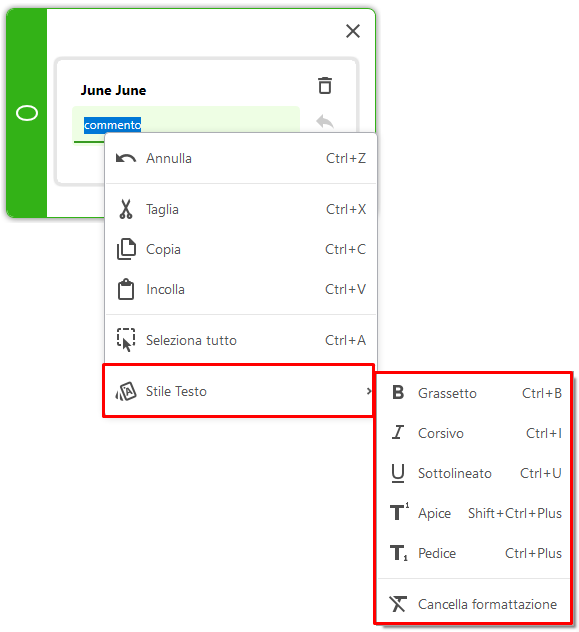
Task: Click the commento text input field
Action: (x=186, y=125)
